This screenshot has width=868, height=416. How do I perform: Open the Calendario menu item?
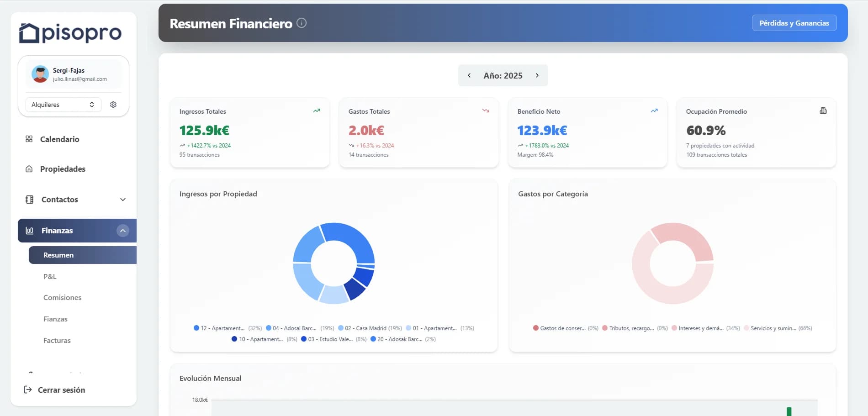(59, 139)
